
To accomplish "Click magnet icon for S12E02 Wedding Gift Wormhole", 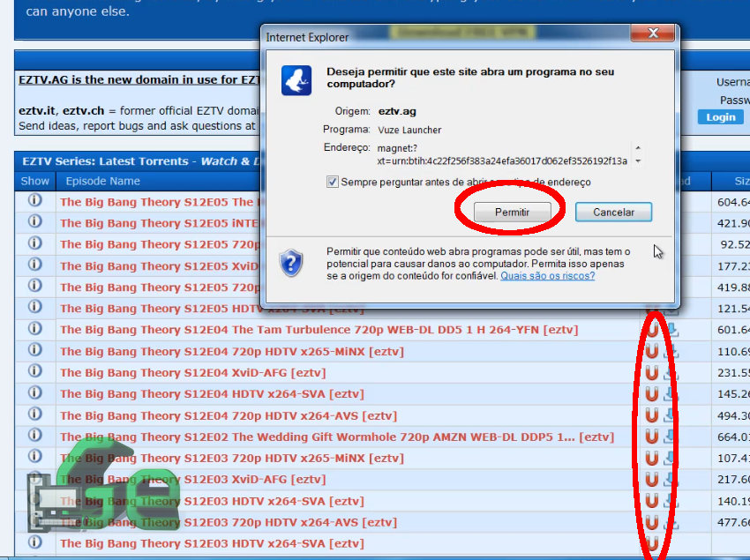I will tap(652, 437).
